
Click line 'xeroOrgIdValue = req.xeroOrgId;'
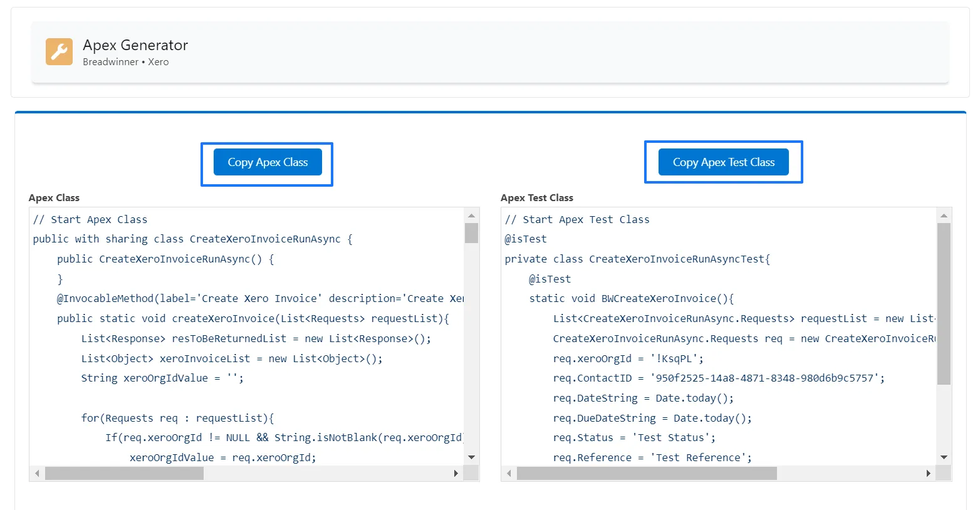coord(223,458)
